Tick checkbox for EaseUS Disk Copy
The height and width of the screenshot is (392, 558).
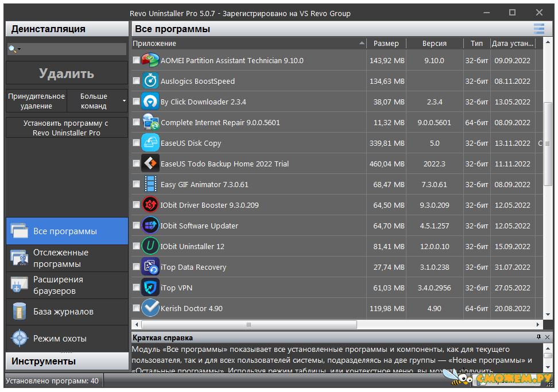point(136,143)
